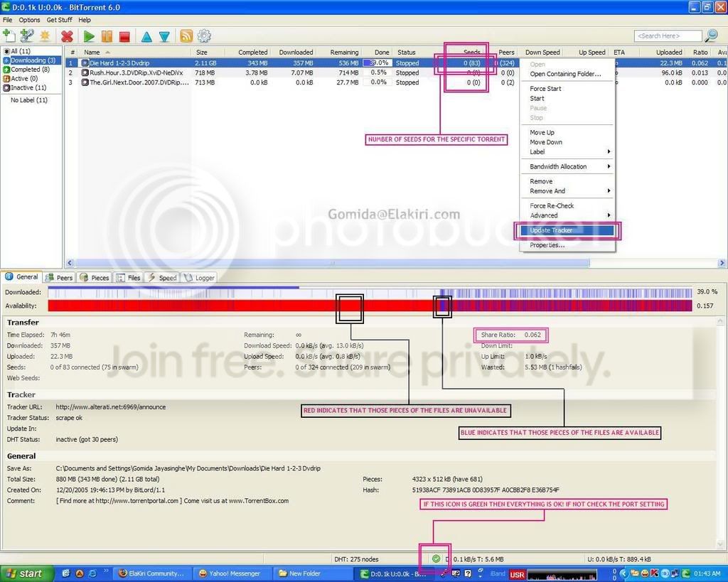Click the Add Torrent toolbar icon
728x582 pixels.
click(9, 36)
